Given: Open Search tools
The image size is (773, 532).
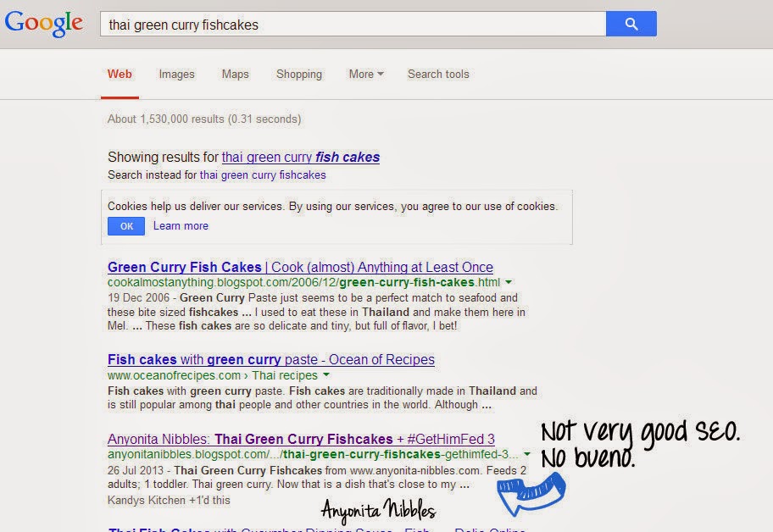Looking at the screenshot, I should [438, 75].
